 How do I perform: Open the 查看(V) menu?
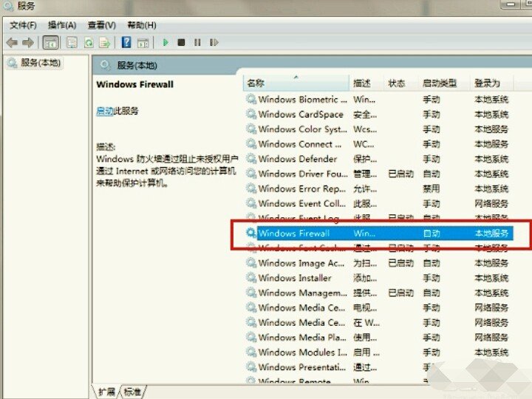(102, 25)
